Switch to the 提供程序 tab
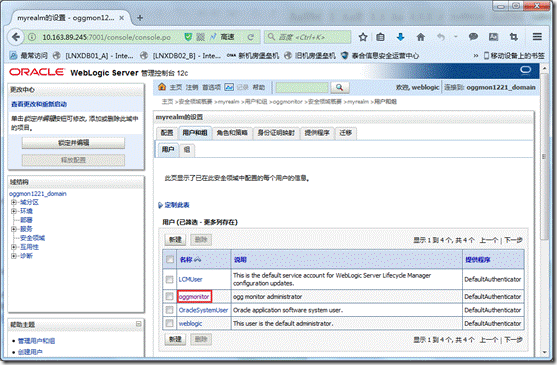The width and height of the screenshot is (557, 365). coord(317,133)
